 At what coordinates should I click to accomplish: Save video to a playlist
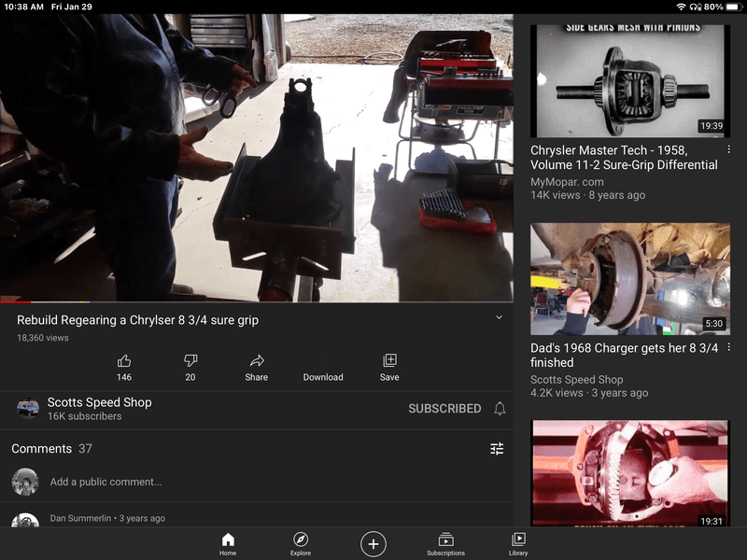click(389, 361)
